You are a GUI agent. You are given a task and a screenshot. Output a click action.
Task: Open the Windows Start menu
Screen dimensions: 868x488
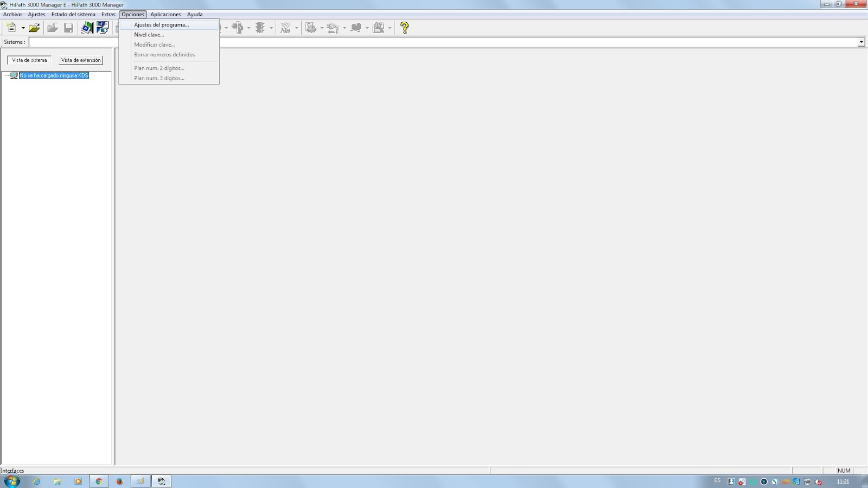11,481
